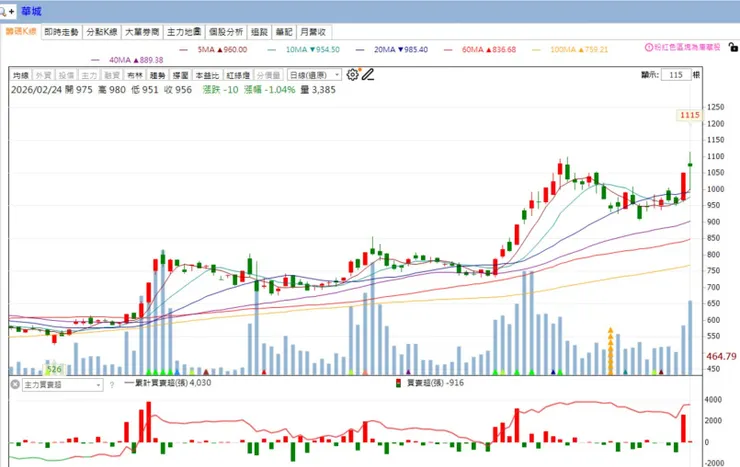
Task: Toggle the 趨勢 trend button
Action: point(157,75)
